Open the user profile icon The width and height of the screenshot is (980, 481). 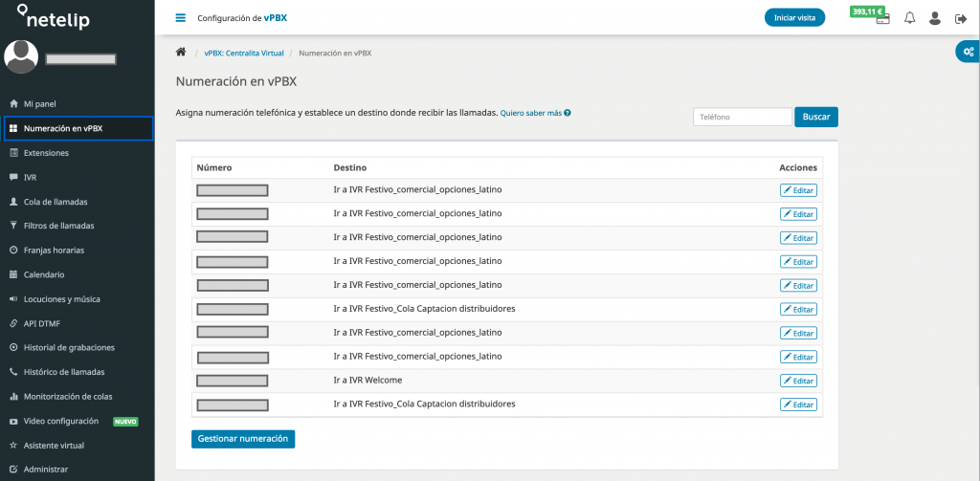coord(935,18)
